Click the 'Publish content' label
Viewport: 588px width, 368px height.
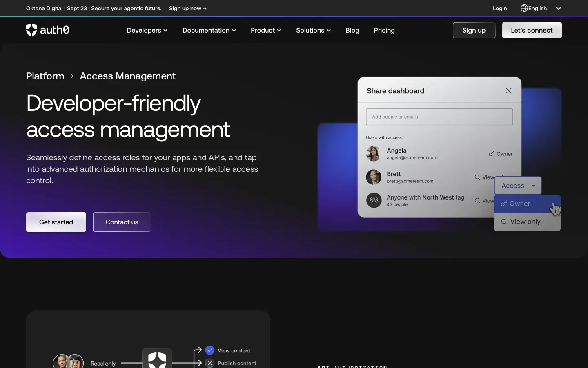[x=237, y=363]
